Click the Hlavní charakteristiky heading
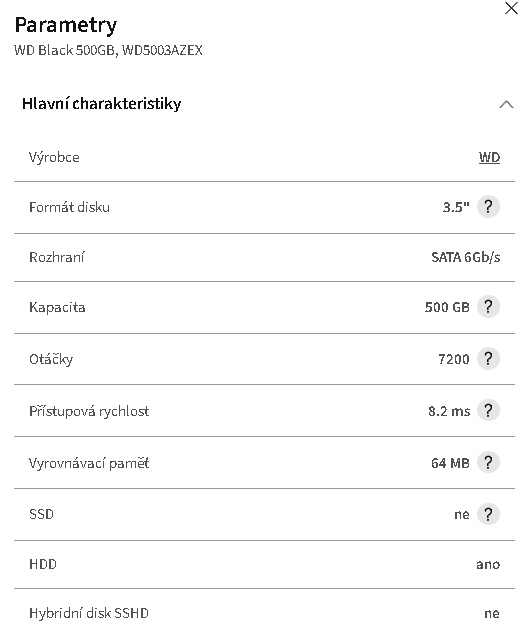 (101, 104)
